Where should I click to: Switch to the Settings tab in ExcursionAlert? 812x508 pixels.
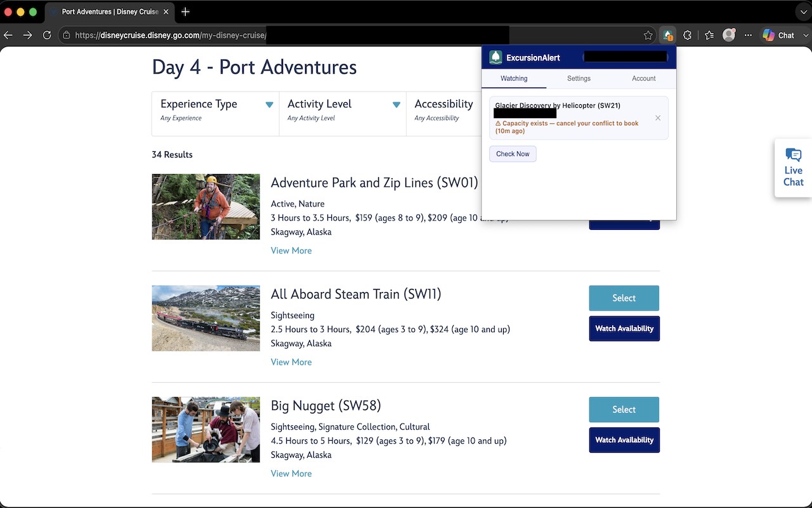tap(579, 78)
